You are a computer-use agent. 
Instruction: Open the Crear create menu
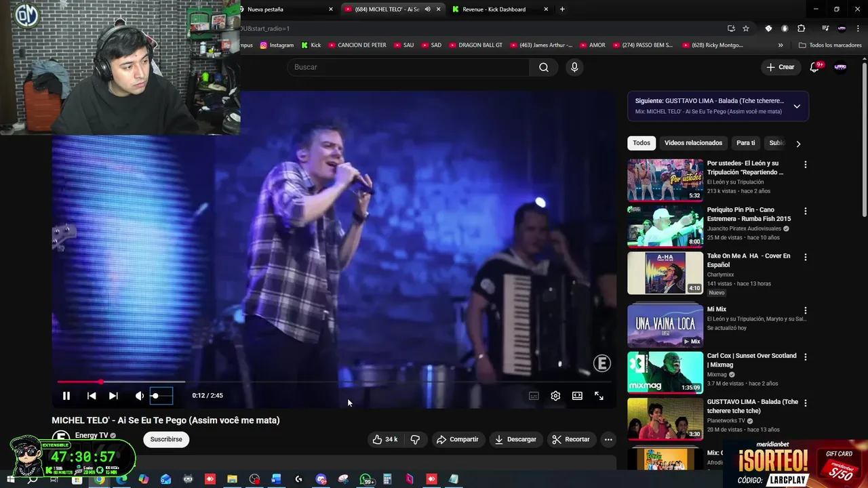pos(781,67)
